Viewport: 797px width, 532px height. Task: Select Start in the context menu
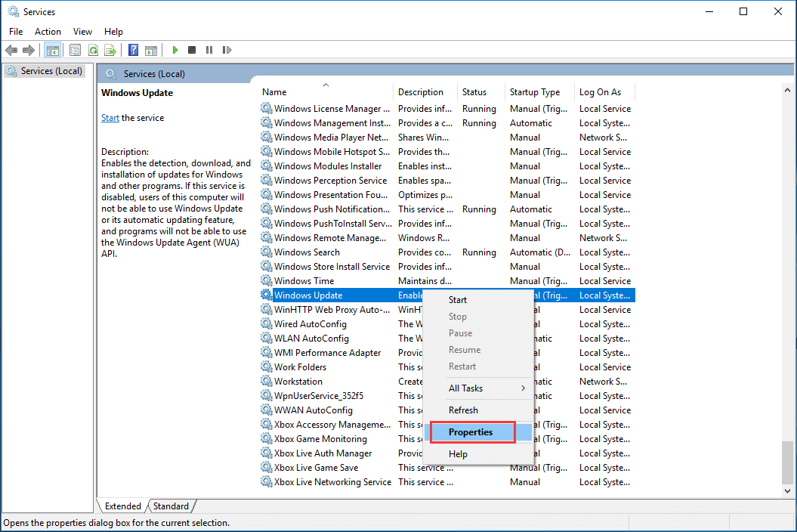(x=458, y=300)
